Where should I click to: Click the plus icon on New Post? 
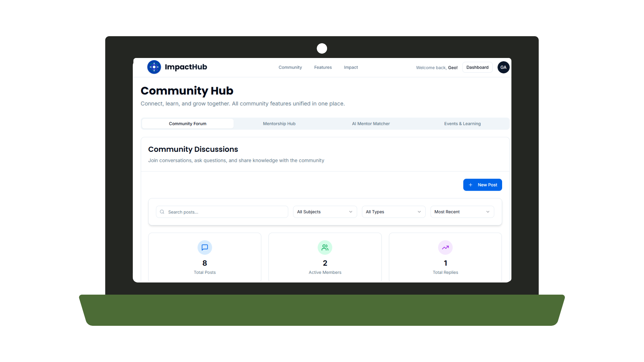470,185
